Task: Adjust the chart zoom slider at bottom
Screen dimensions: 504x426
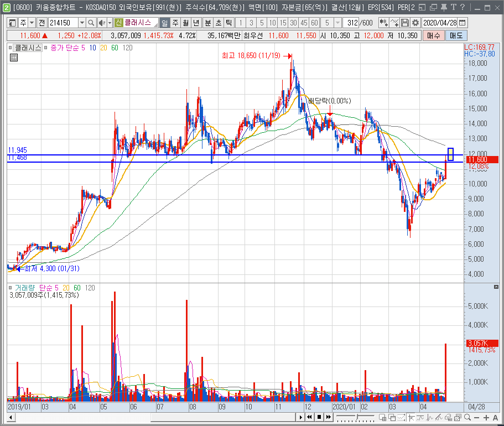Action: (356, 418)
